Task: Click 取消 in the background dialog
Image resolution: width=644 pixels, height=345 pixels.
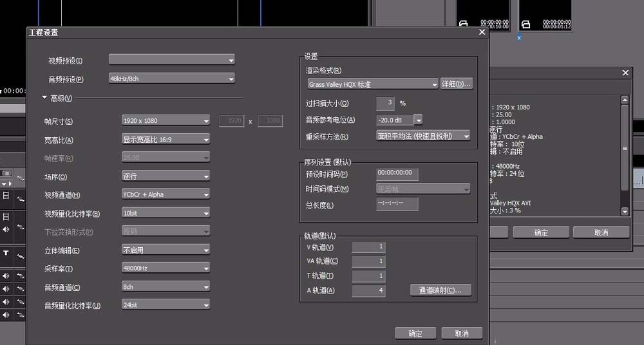Action: (601, 232)
